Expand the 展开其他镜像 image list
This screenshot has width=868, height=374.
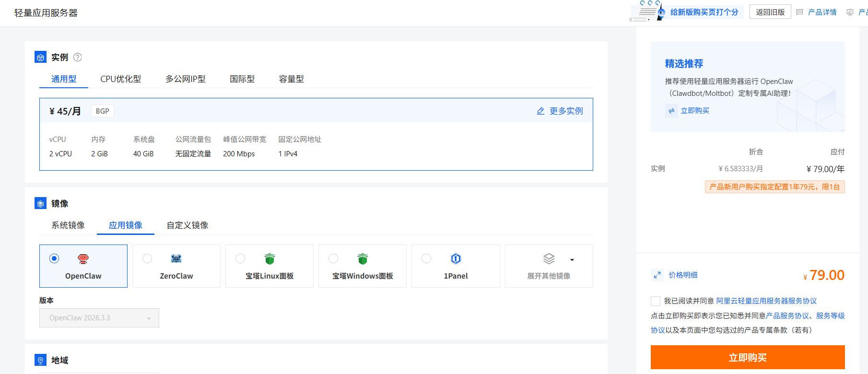[x=549, y=266]
